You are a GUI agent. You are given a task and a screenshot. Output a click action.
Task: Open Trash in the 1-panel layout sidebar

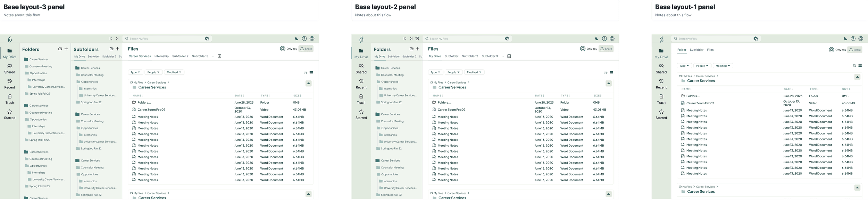click(x=661, y=99)
